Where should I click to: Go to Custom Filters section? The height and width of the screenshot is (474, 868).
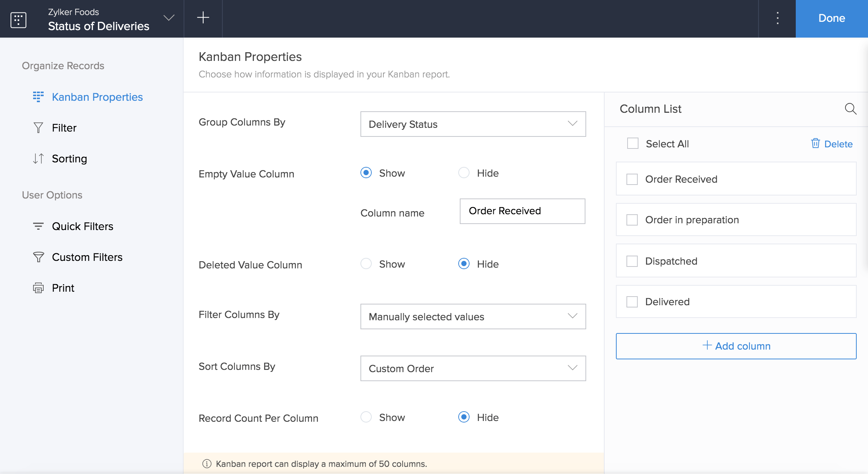[x=87, y=257]
